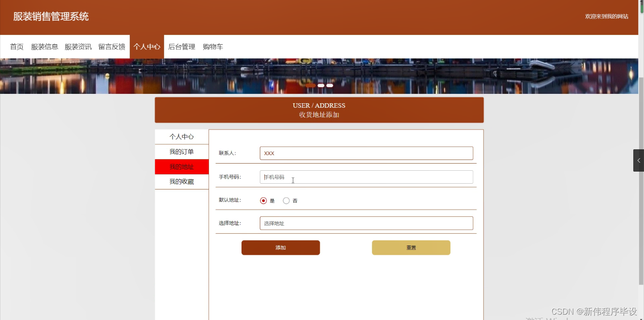644x320 pixels.
Task: Click inside the 手机号码 phone number field
Action: (366, 177)
